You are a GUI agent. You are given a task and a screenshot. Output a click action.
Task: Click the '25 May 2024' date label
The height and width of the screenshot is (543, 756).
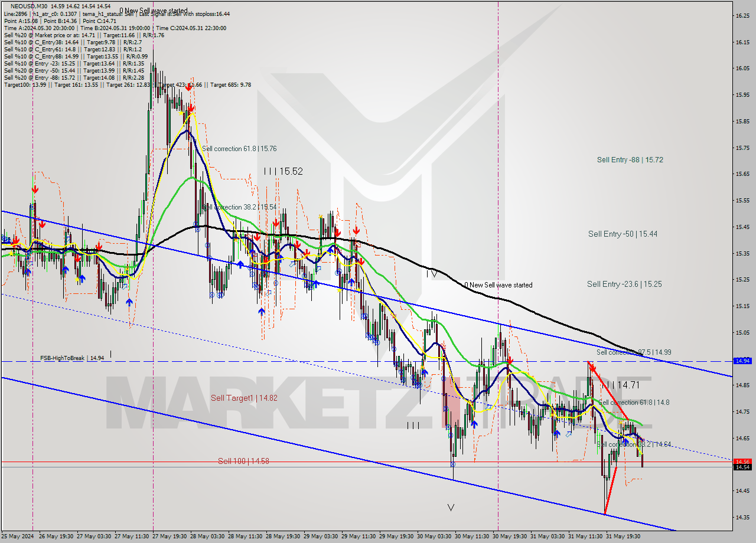(16, 537)
